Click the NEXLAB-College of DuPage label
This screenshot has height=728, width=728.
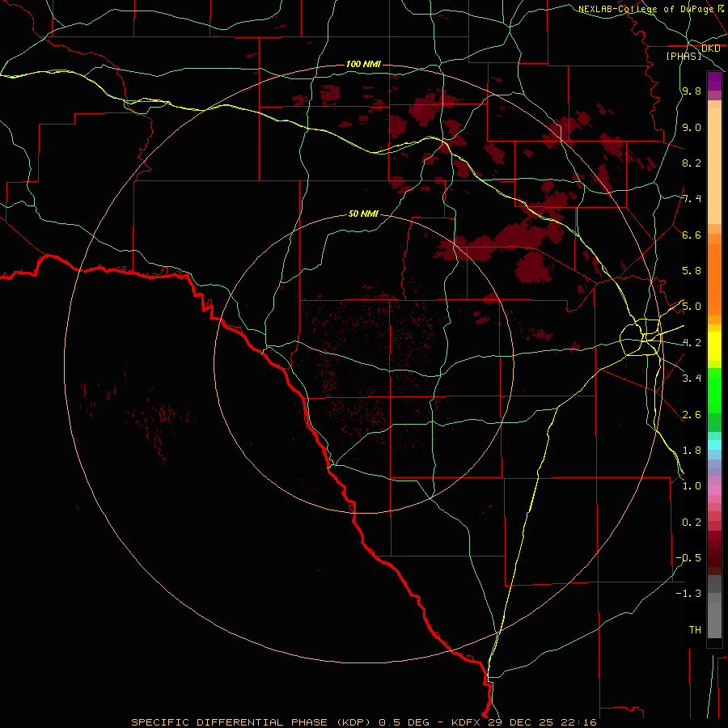(x=645, y=9)
